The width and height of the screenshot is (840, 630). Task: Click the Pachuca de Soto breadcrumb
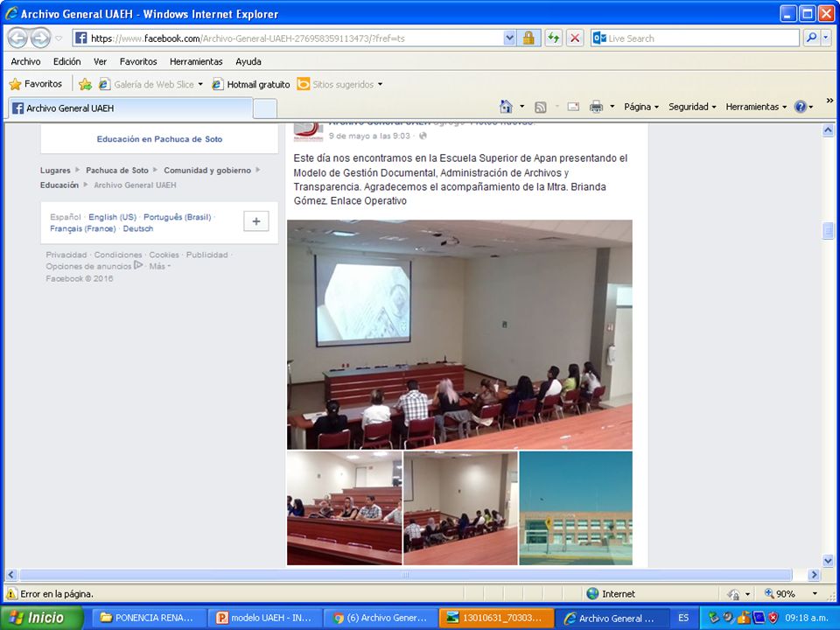tap(116, 171)
